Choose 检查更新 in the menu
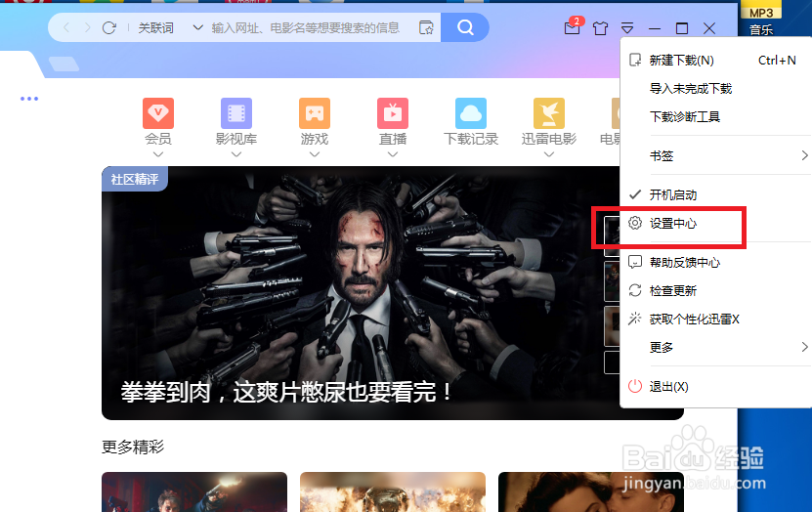The width and height of the screenshot is (812, 512). [x=715, y=290]
